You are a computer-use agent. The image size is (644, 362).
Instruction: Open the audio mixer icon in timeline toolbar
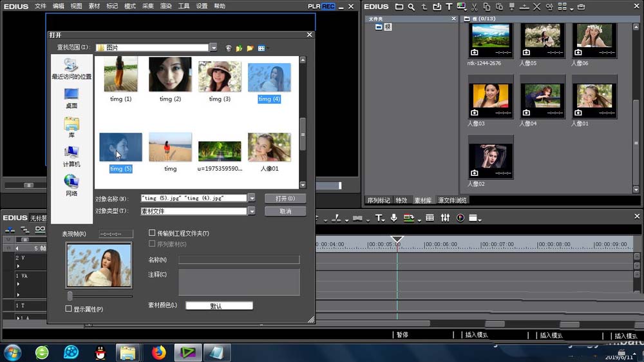pos(445,218)
